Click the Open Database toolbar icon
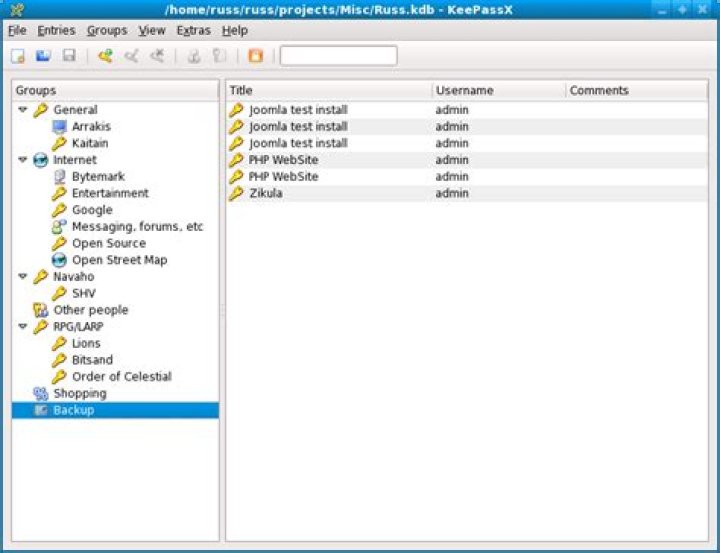Screen dimensions: 720x553 (43, 56)
